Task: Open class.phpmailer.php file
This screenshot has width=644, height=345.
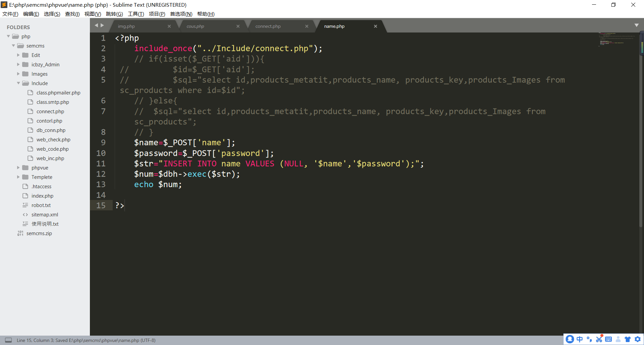Action: (x=58, y=92)
